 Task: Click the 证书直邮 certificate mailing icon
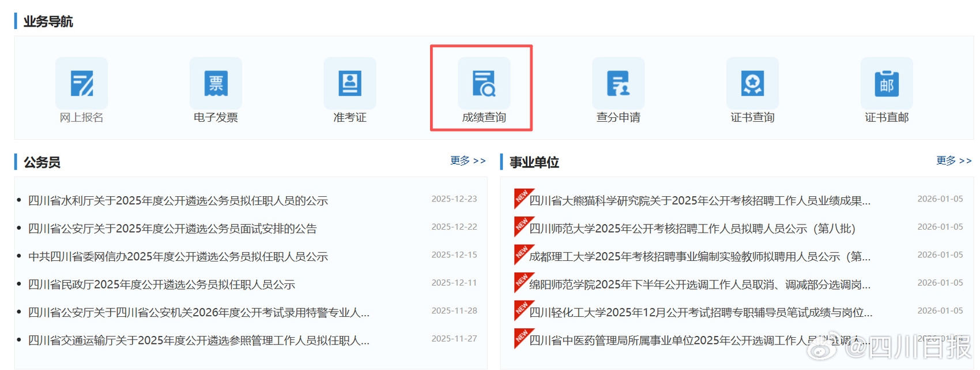point(887,84)
